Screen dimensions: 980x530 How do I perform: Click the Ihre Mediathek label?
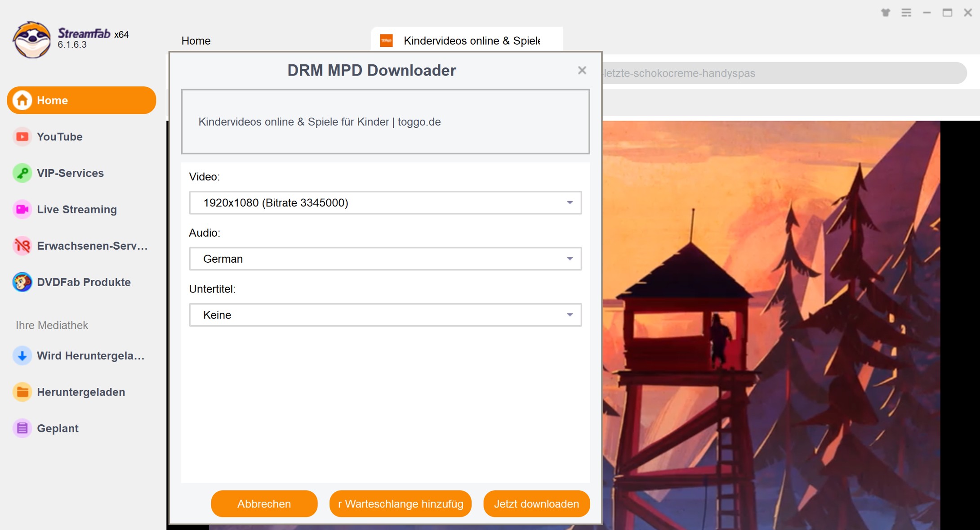point(52,325)
